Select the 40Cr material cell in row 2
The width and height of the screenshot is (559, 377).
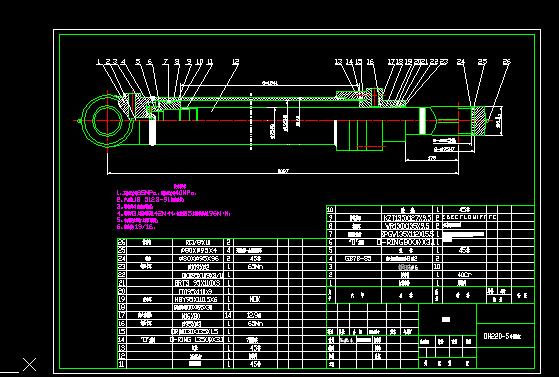click(464, 275)
